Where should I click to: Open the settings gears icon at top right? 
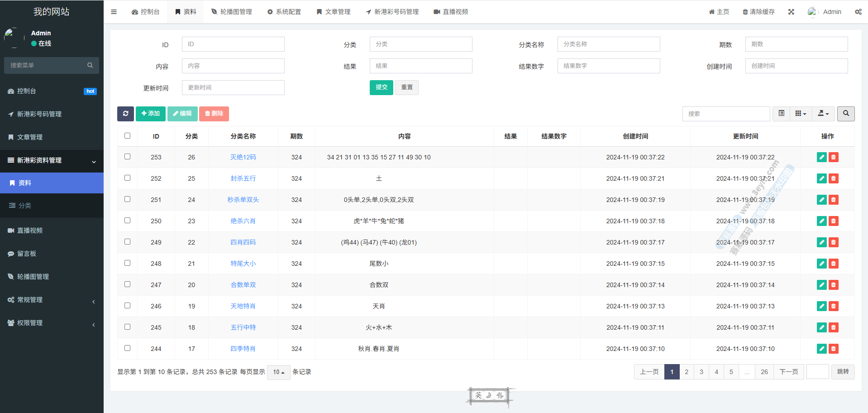click(x=858, y=12)
